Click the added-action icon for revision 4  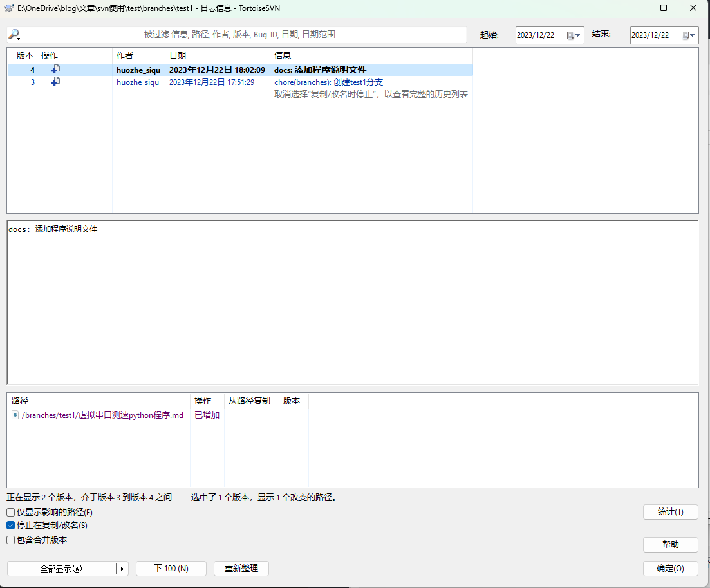56,70
